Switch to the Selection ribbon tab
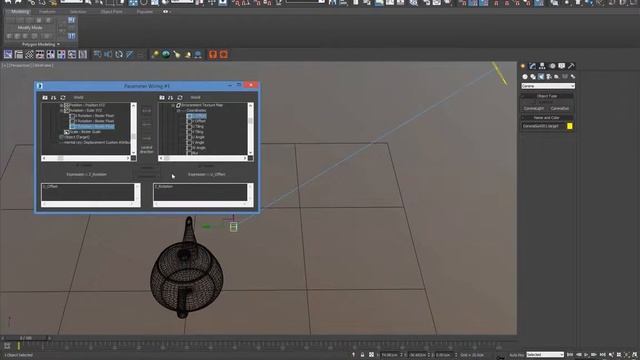The height and width of the screenshot is (360, 640). [x=78, y=12]
